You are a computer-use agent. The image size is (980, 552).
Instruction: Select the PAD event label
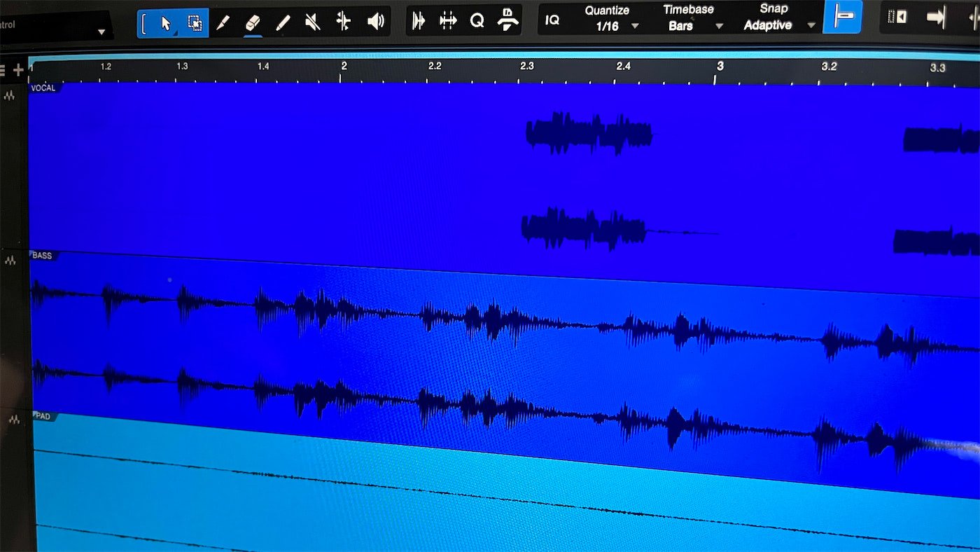43,416
